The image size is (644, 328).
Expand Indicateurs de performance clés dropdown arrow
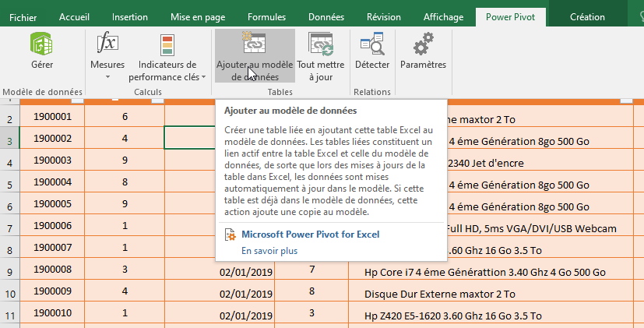204,77
